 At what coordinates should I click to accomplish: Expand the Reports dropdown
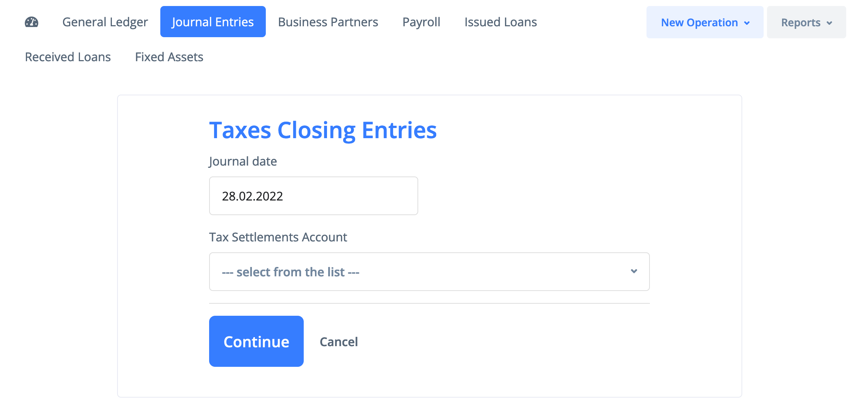click(801, 23)
